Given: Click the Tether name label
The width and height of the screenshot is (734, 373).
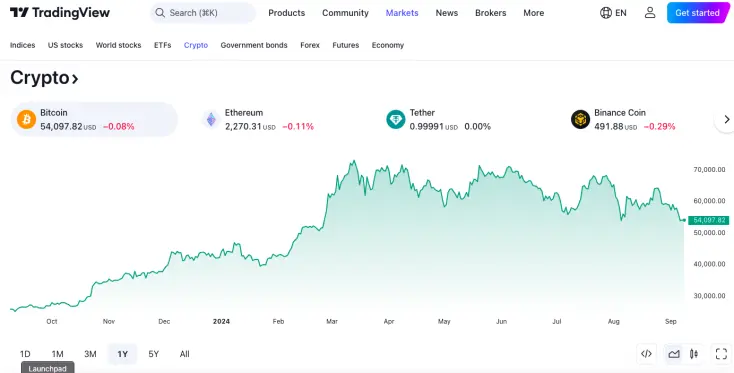Looking at the screenshot, I should click(422, 112).
